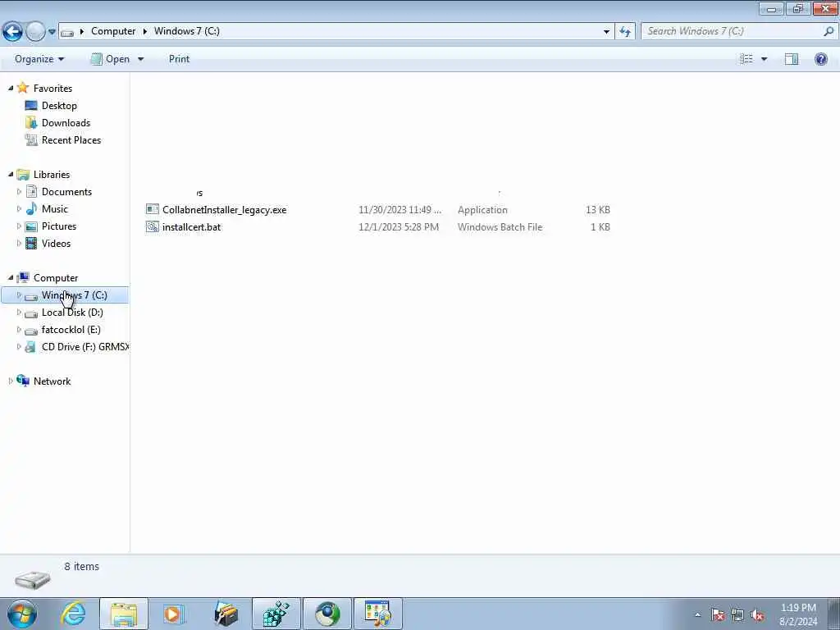
Task: Open Windows Media Player from the taskbar
Action: (x=174, y=614)
